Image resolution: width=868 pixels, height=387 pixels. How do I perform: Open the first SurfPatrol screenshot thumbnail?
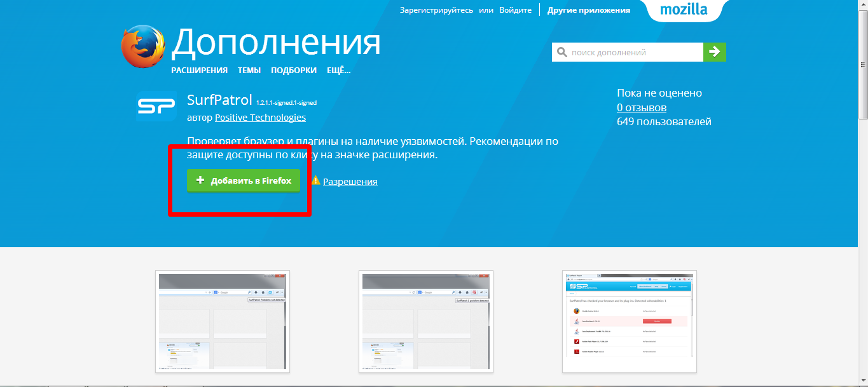tap(222, 321)
